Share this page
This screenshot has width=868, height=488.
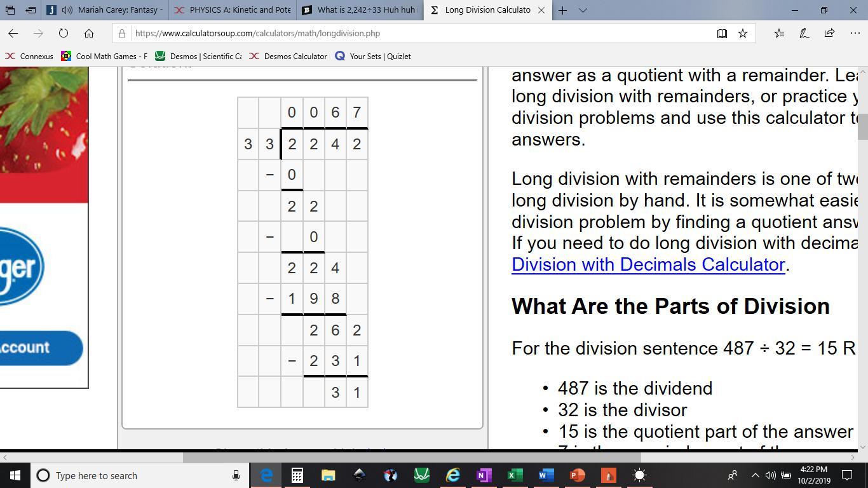829,33
